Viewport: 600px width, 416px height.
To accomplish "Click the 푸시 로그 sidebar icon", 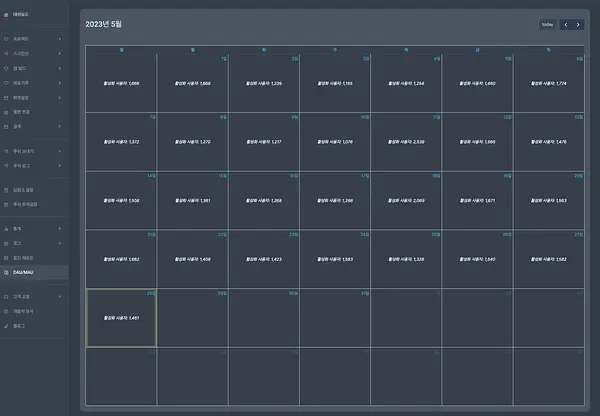I will click(x=6, y=166).
